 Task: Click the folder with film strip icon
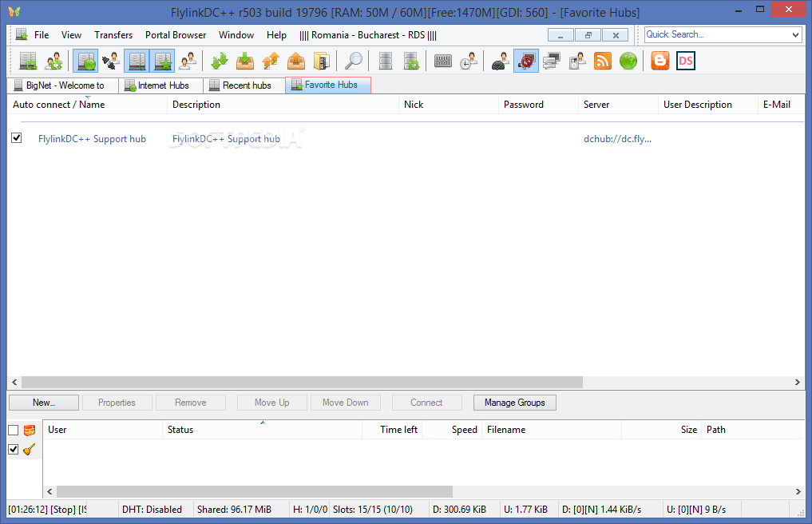[x=322, y=62]
